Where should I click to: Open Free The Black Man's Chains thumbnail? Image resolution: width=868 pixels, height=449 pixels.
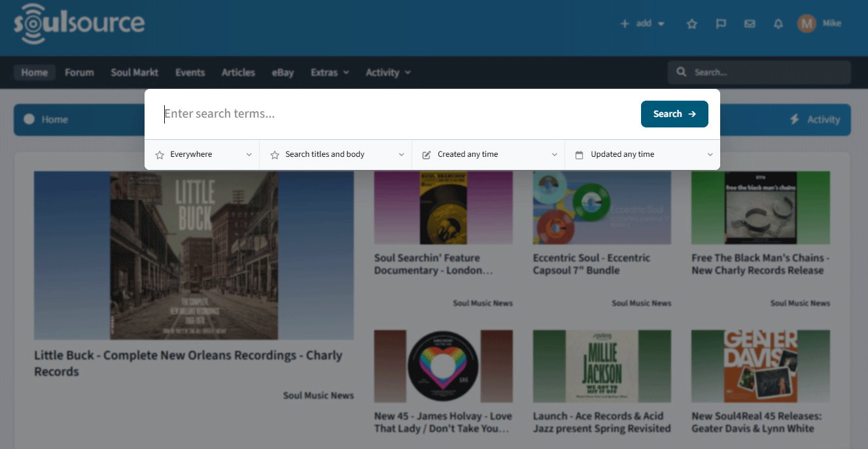[x=761, y=208]
